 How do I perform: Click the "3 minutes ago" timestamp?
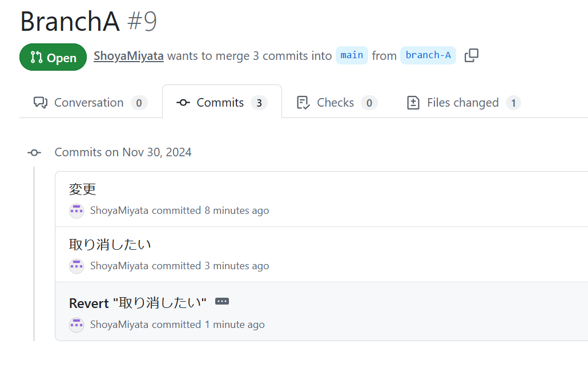[236, 266]
